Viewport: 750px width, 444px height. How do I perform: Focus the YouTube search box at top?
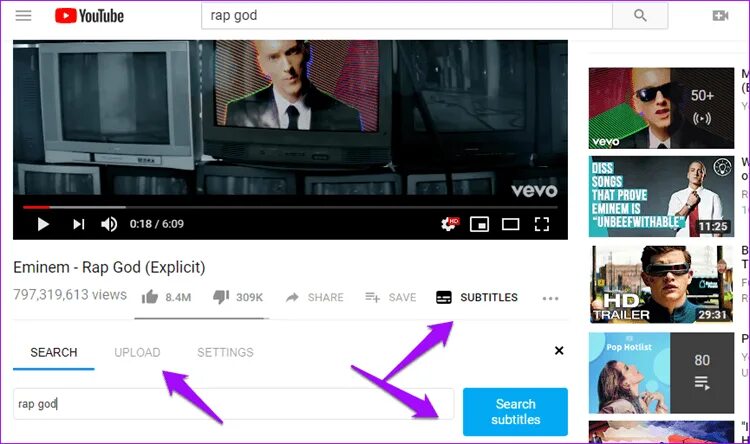407,16
